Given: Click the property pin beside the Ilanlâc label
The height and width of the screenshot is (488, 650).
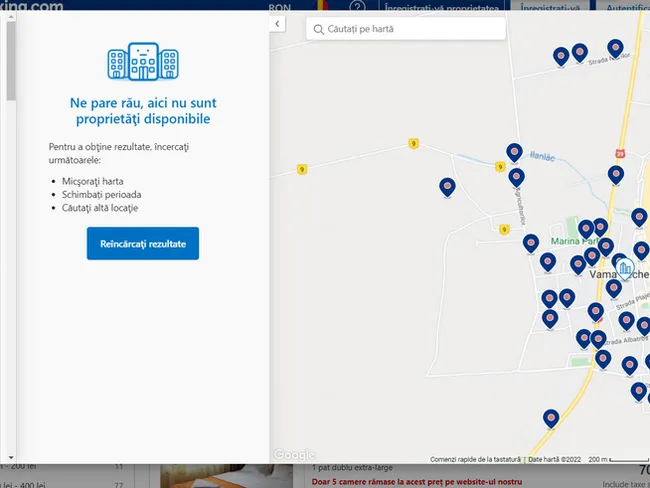Looking at the screenshot, I should 514,151.
